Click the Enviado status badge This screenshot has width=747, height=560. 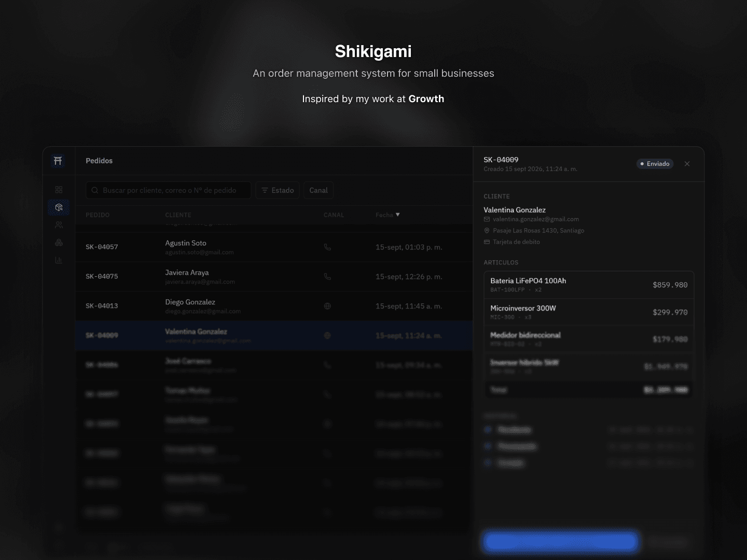655,164
